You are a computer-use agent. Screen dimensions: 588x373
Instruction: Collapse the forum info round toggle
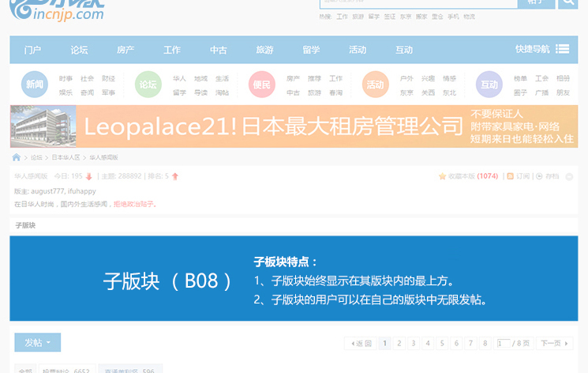point(569,176)
